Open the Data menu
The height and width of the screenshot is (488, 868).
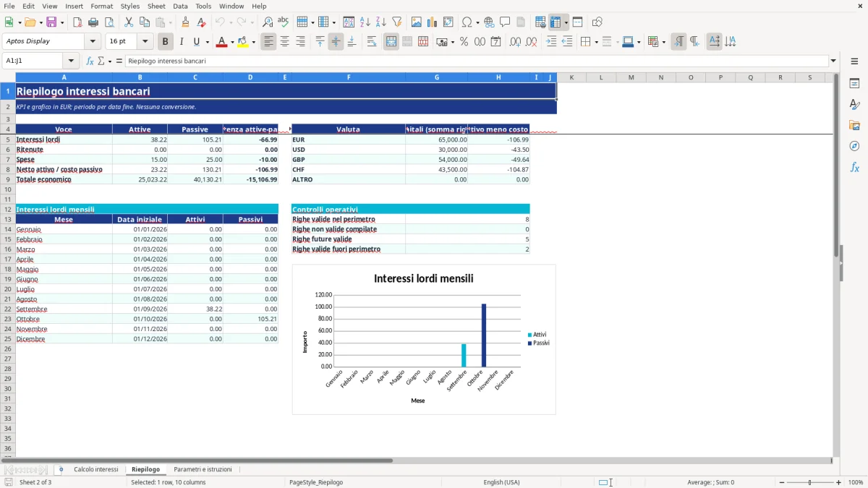[180, 6]
